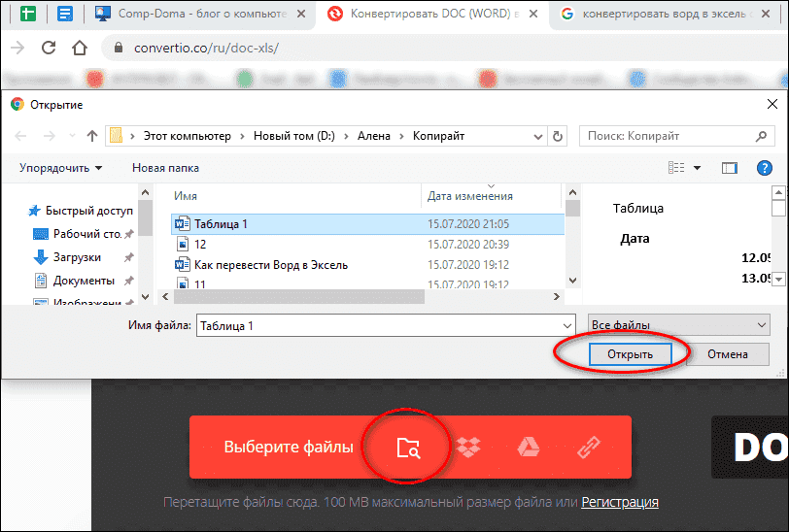
Task: Add file by URL link icon
Action: tap(589, 447)
